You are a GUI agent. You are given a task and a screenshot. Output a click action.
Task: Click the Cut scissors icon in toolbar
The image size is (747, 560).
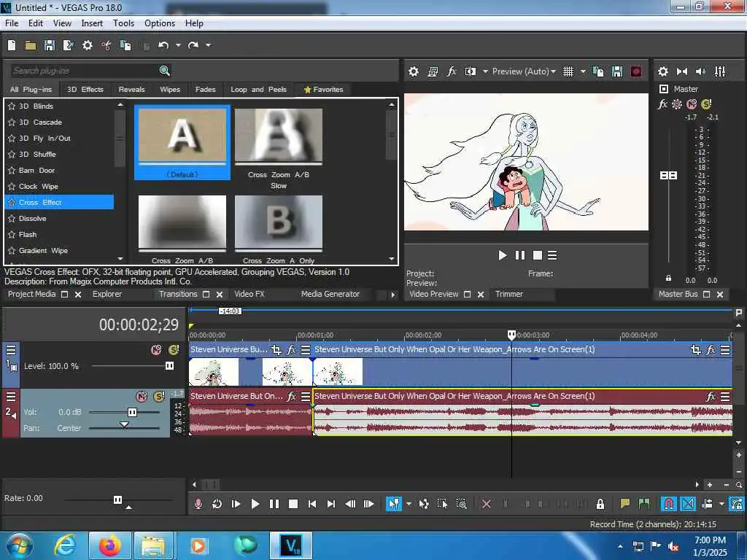pos(107,45)
